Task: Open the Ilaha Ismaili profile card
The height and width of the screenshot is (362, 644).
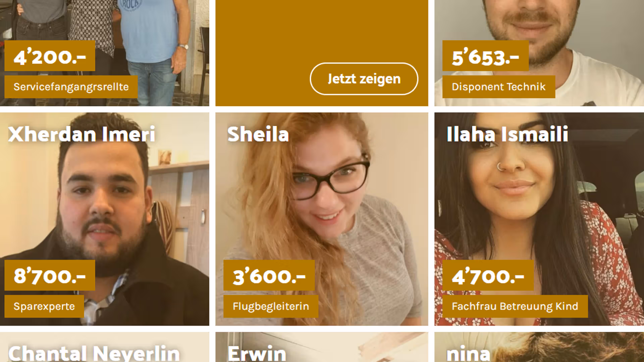Action: click(539, 219)
